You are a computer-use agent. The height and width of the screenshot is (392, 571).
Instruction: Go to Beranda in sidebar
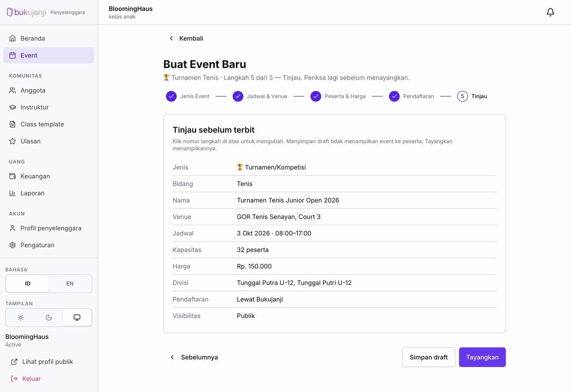tap(49, 38)
